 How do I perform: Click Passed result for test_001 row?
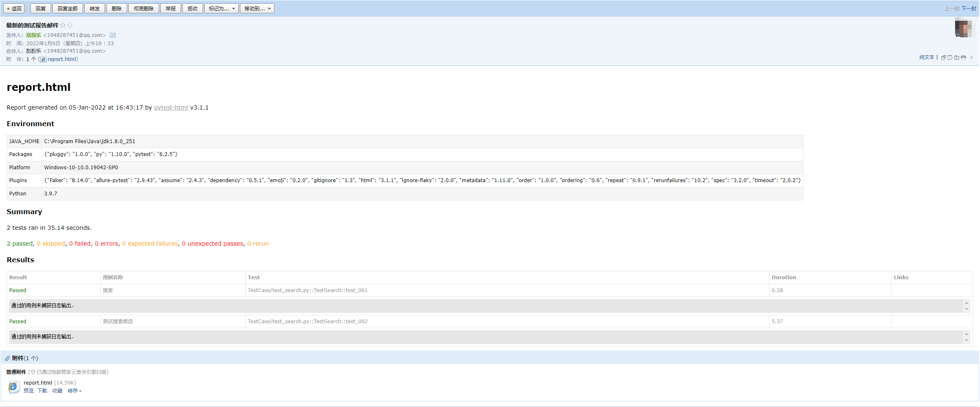pyautogui.click(x=18, y=290)
